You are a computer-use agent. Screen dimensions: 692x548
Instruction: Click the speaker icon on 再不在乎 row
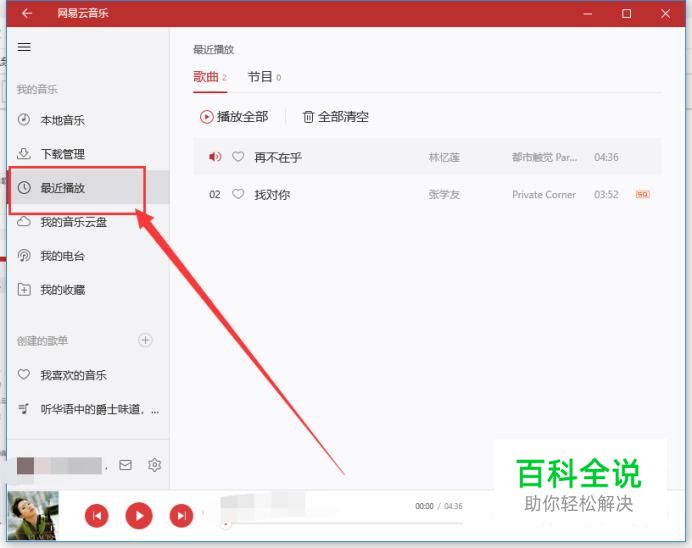tap(215, 157)
